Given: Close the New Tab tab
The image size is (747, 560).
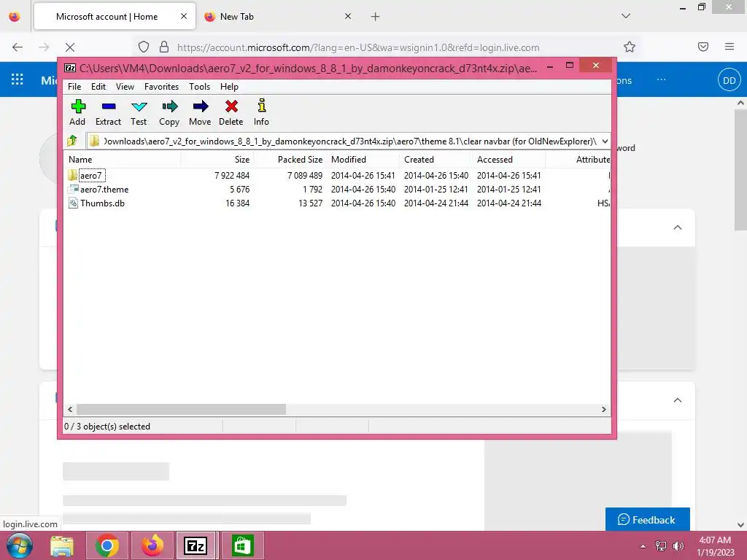Looking at the screenshot, I should pos(348,16).
